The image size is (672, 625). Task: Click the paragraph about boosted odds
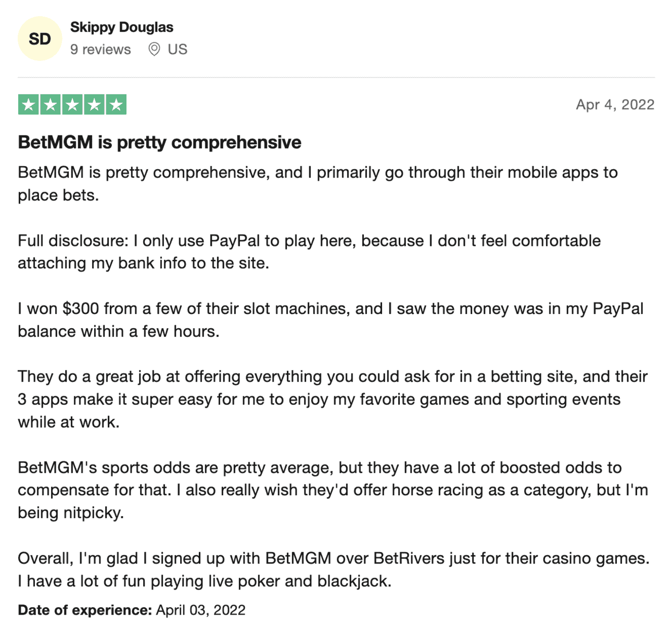click(333, 490)
